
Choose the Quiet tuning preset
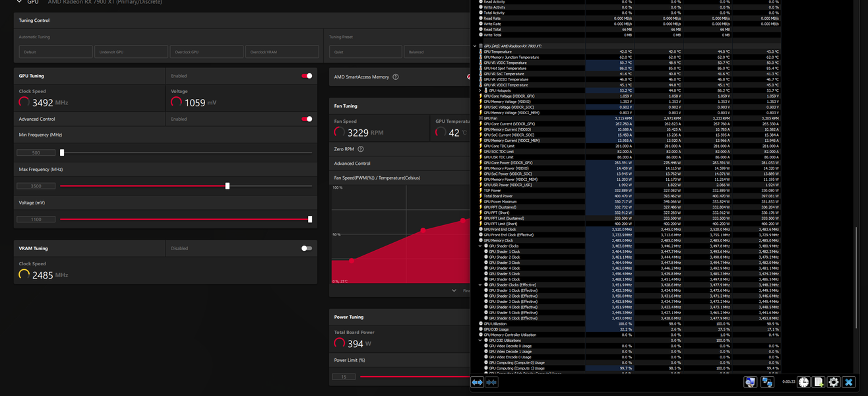366,51
